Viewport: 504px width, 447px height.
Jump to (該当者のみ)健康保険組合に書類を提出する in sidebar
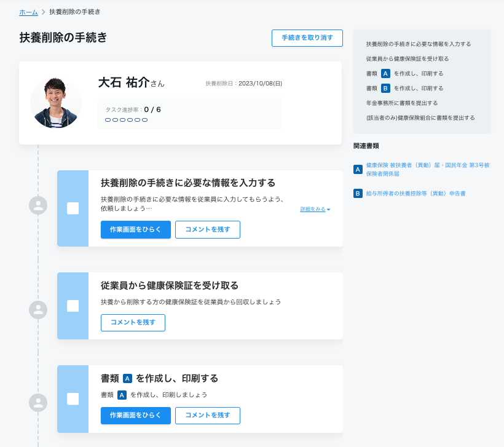[420, 118]
